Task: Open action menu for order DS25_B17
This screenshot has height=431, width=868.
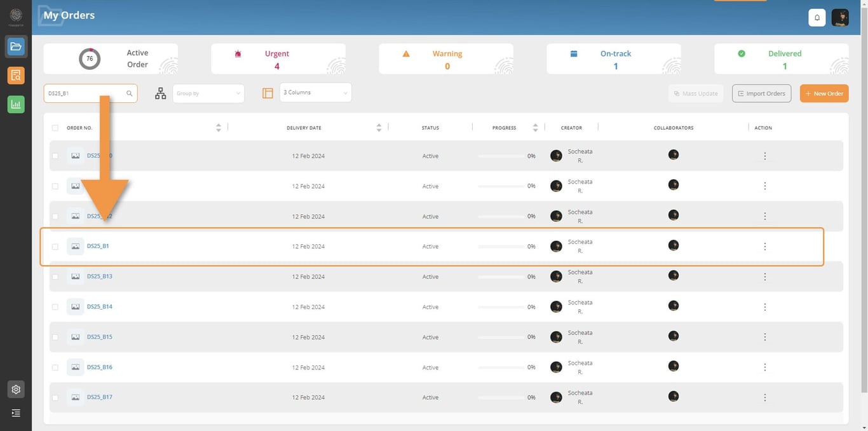Action: click(x=765, y=397)
